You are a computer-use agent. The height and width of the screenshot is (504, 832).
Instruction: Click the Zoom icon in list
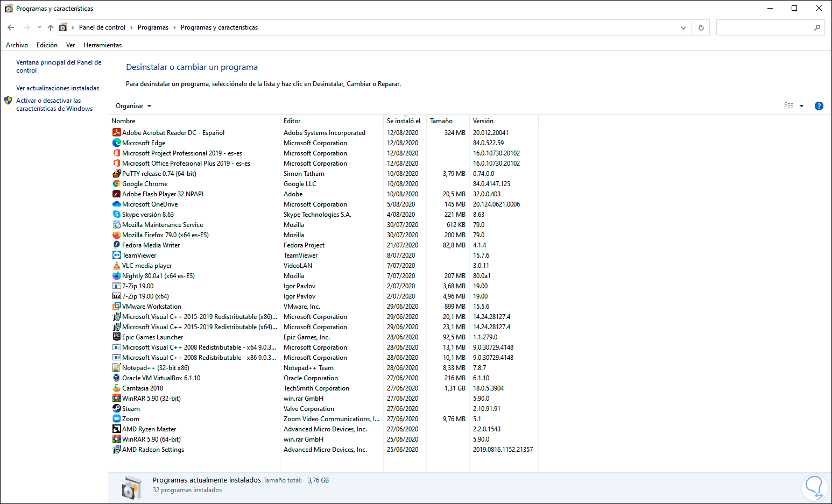116,418
